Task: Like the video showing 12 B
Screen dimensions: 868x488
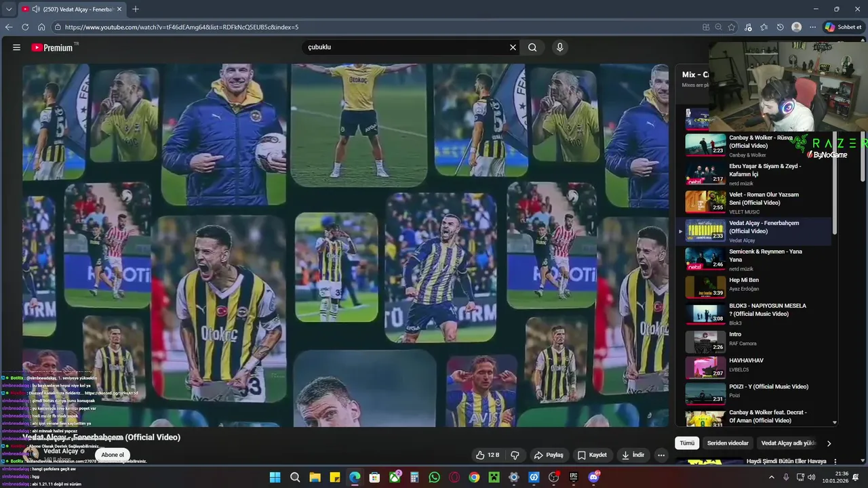Action: click(488, 455)
